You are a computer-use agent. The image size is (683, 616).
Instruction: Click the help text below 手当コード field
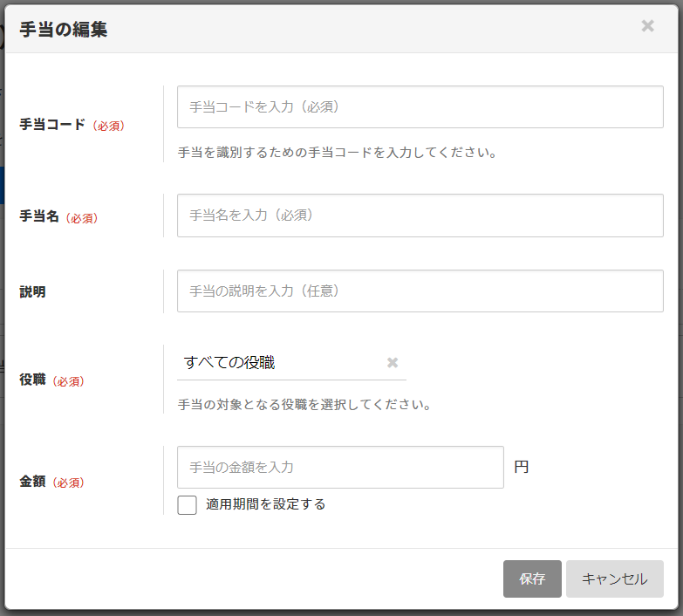(337, 153)
